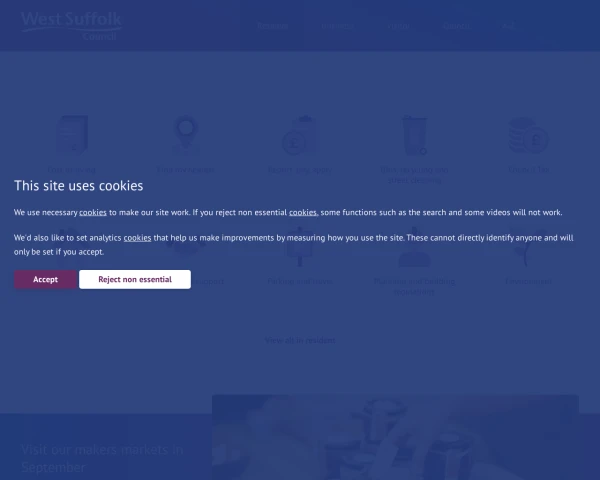
Task: Open Planning and building regulations text
Action: [414, 287]
